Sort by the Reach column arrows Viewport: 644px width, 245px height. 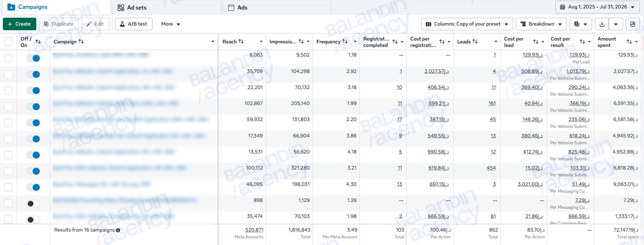pos(241,42)
